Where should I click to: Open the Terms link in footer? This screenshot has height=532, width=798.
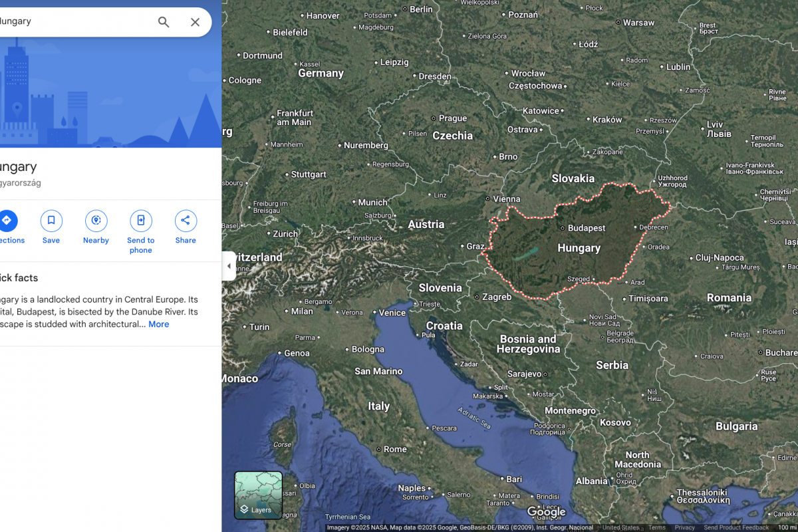[x=657, y=527]
